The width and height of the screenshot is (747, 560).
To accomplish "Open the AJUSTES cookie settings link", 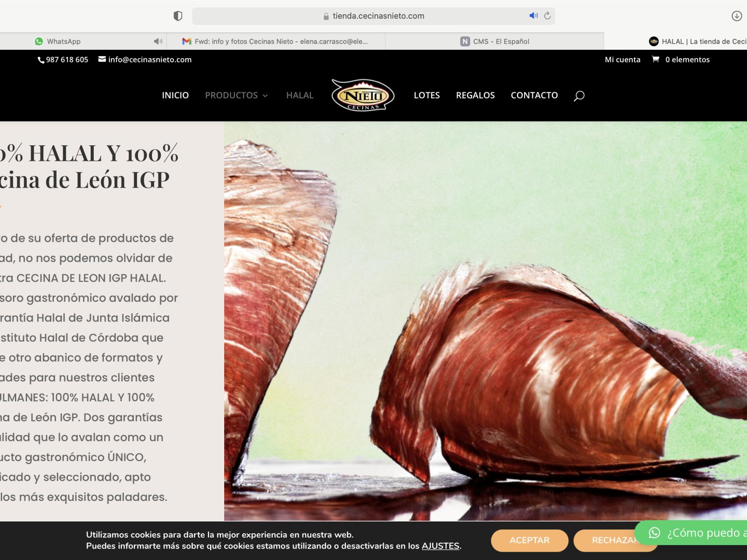I will 441,546.
